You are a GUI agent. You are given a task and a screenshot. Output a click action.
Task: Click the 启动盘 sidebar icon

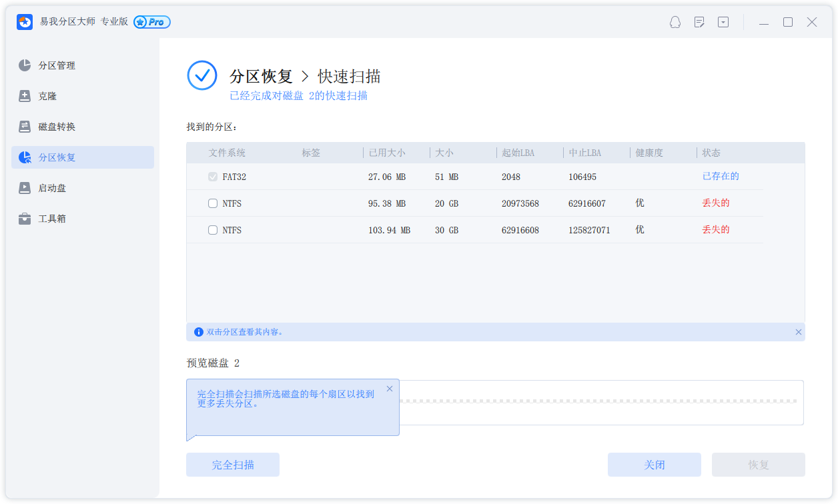(25, 188)
